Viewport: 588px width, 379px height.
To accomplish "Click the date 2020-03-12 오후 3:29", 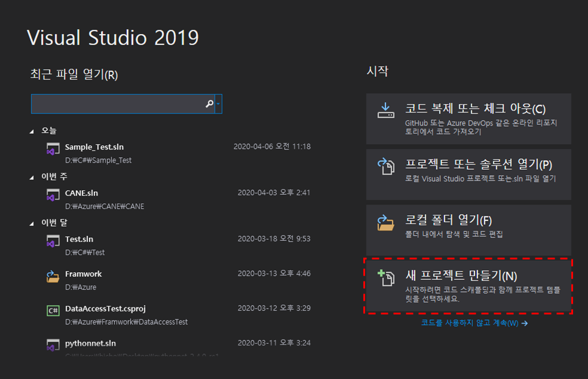I will pyautogui.click(x=274, y=308).
